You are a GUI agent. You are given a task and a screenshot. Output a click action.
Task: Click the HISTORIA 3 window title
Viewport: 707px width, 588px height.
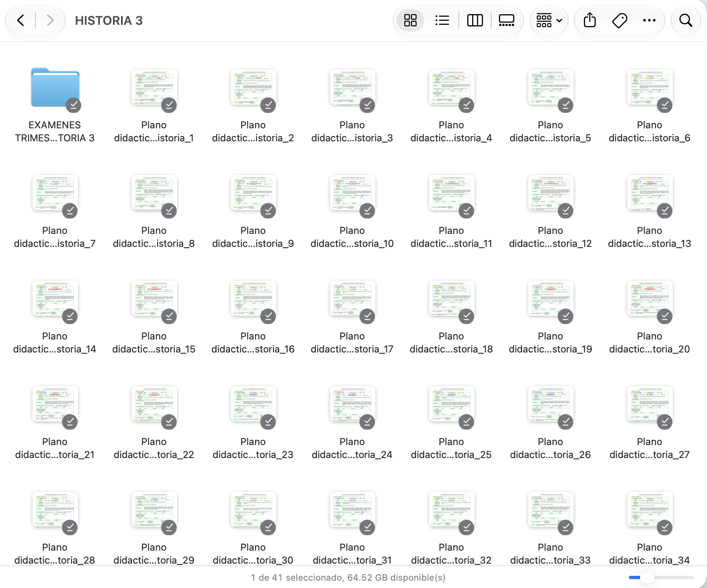[109, 20]
